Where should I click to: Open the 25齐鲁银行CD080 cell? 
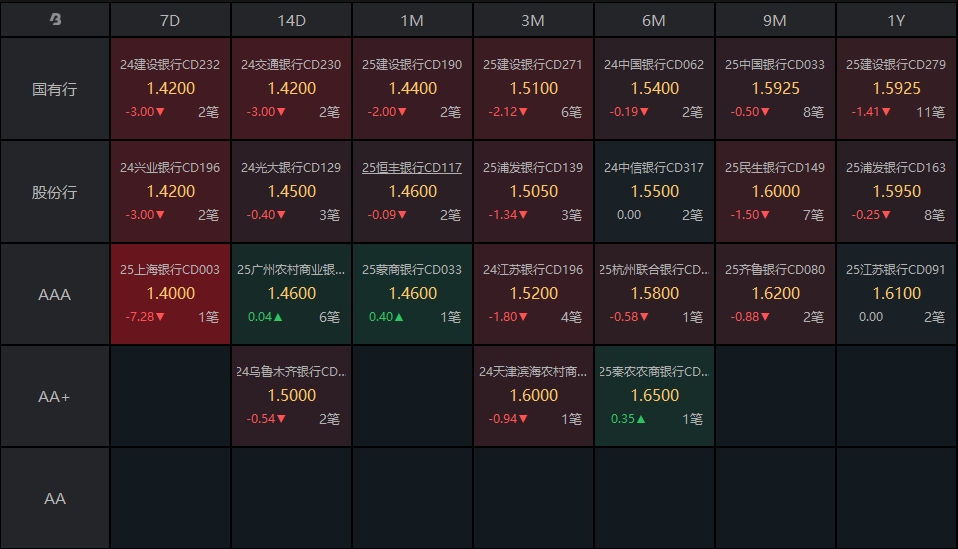tap(775, 294)
